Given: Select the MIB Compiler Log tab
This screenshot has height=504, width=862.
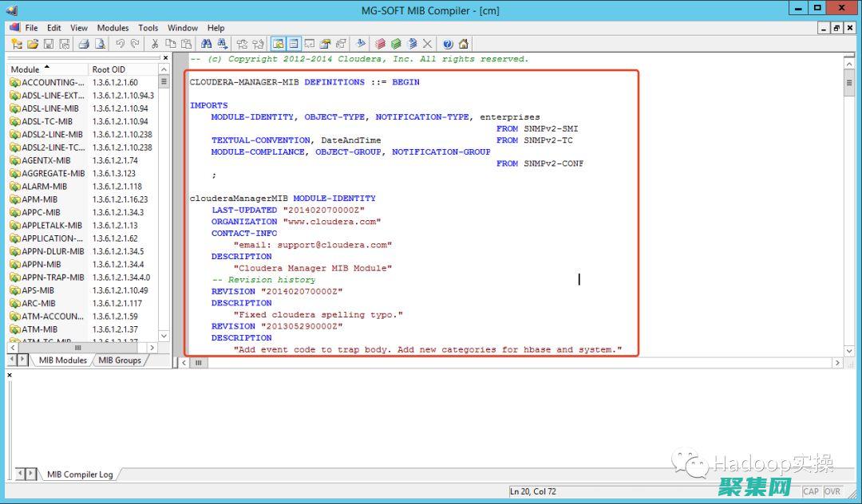Looking at the screenshot, I should 80,474.
